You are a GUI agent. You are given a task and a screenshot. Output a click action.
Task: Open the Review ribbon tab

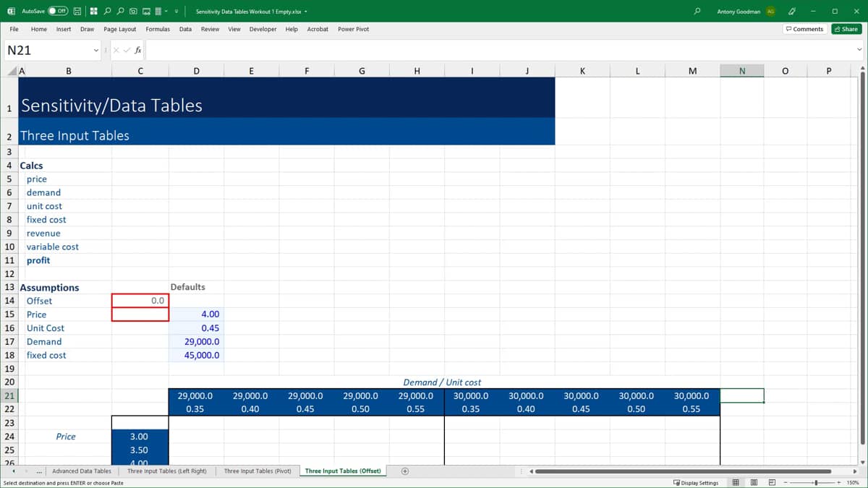tap(210, 29)
